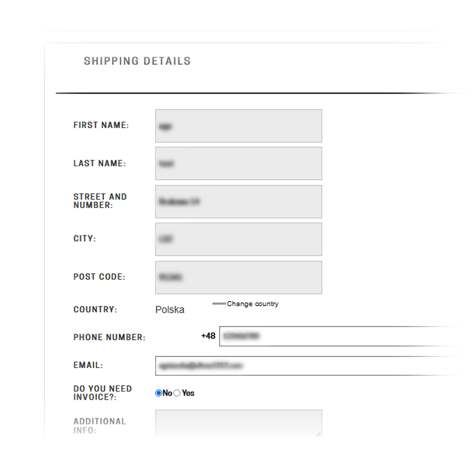The image size is (476, 476).
Task: Click the "Shipping Details" heading
Action: (137, 61)
